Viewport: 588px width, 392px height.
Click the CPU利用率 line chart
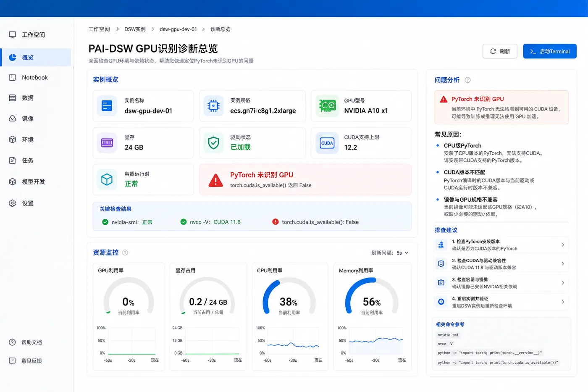[x=293, y=341]
